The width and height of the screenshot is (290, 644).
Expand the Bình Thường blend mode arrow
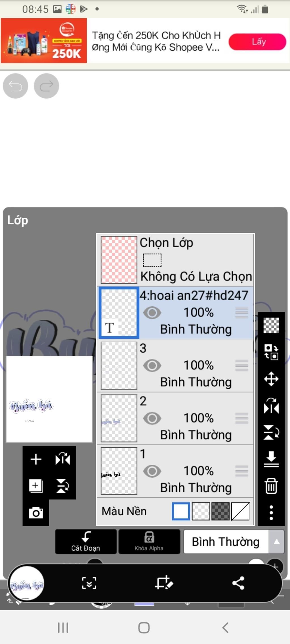276,542
